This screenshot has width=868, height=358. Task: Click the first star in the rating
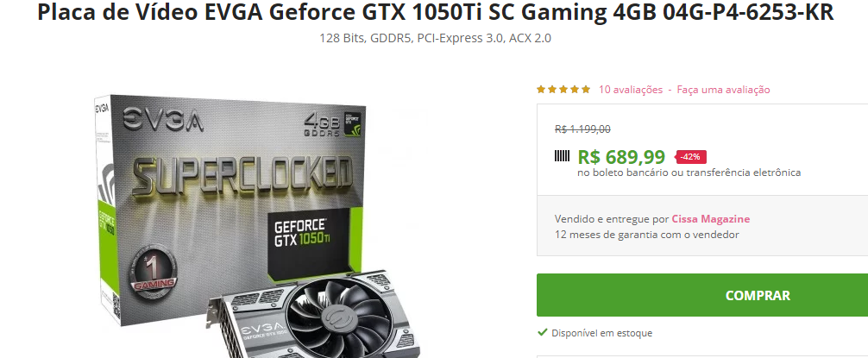541,90
